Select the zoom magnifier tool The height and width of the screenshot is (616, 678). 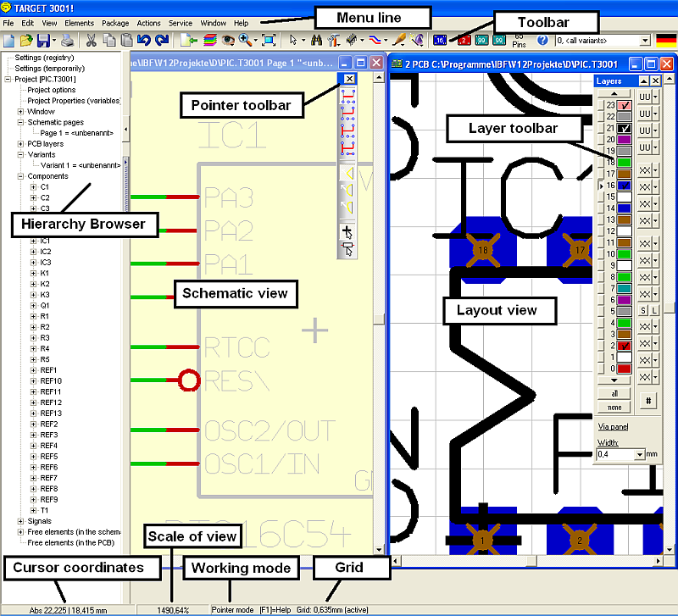[243, 40]
